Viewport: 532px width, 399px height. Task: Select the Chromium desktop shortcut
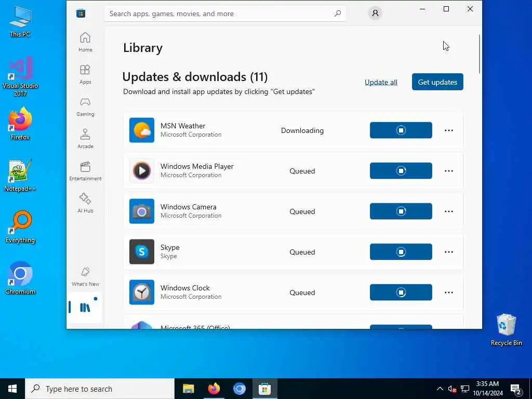pos(20,278)
